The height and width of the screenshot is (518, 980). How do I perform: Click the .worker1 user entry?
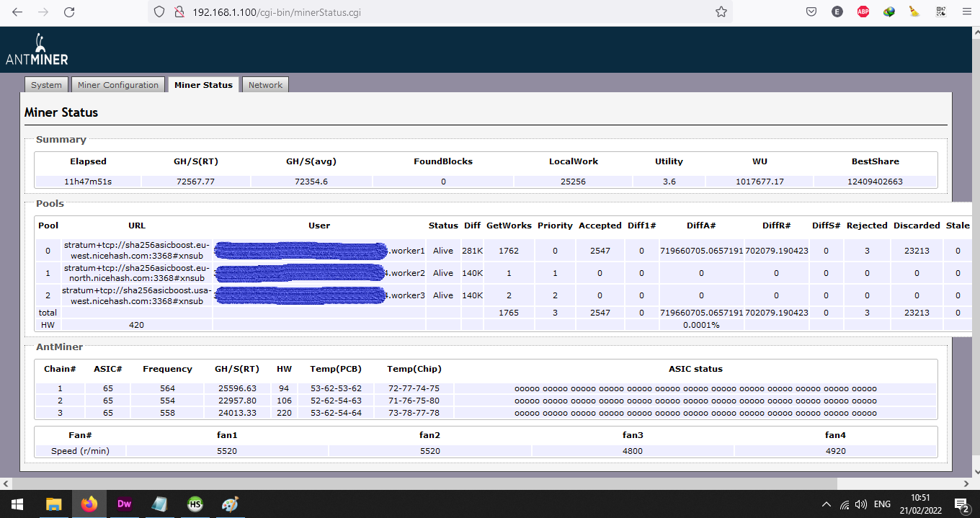[407, 251]
